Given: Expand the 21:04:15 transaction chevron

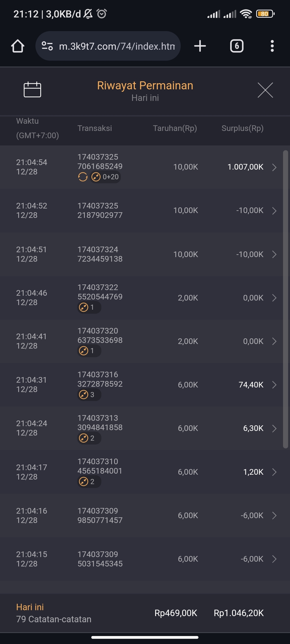Looking at the screenshot, I should (x=274, y=559).
